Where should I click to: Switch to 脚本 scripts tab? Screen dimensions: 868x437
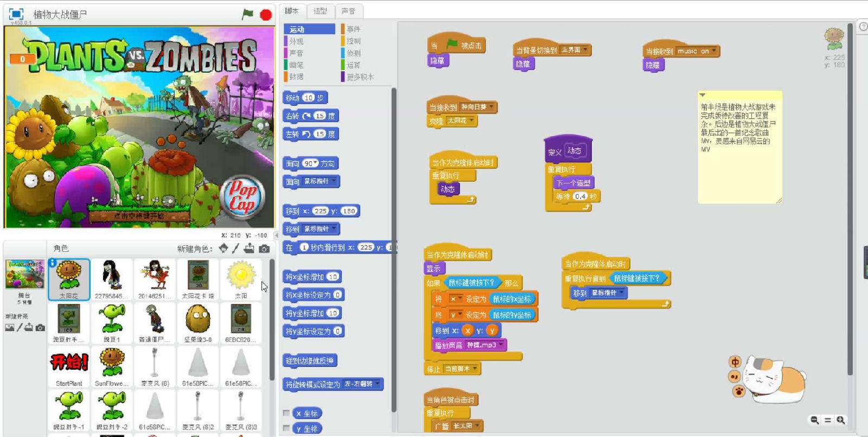(292, 11)
